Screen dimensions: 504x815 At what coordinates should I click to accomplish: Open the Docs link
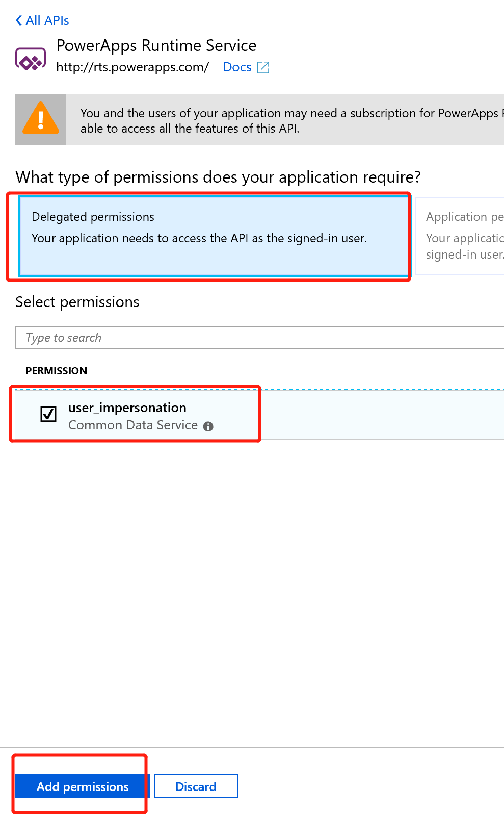[237, 67]
